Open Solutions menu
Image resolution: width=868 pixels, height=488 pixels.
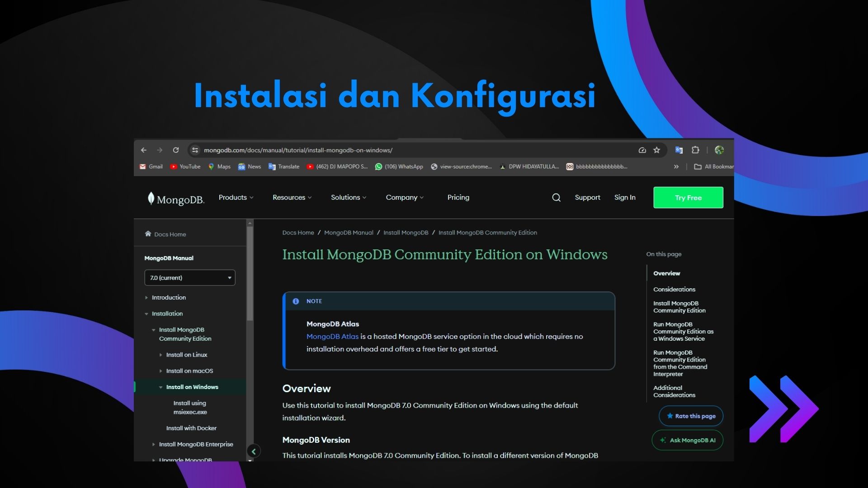click(x=349, y=197)
